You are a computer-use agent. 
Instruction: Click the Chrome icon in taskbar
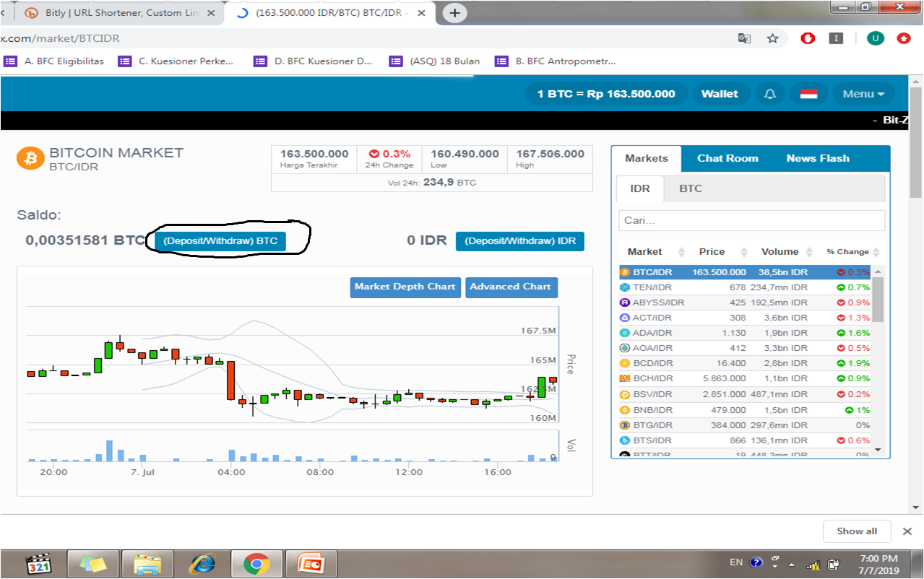coord(256,564)
